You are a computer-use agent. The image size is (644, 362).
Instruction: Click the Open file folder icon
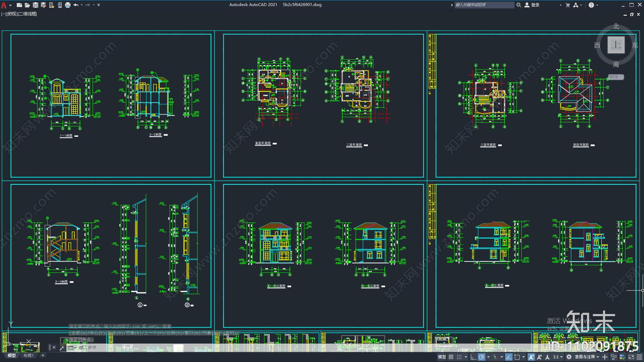27,5
